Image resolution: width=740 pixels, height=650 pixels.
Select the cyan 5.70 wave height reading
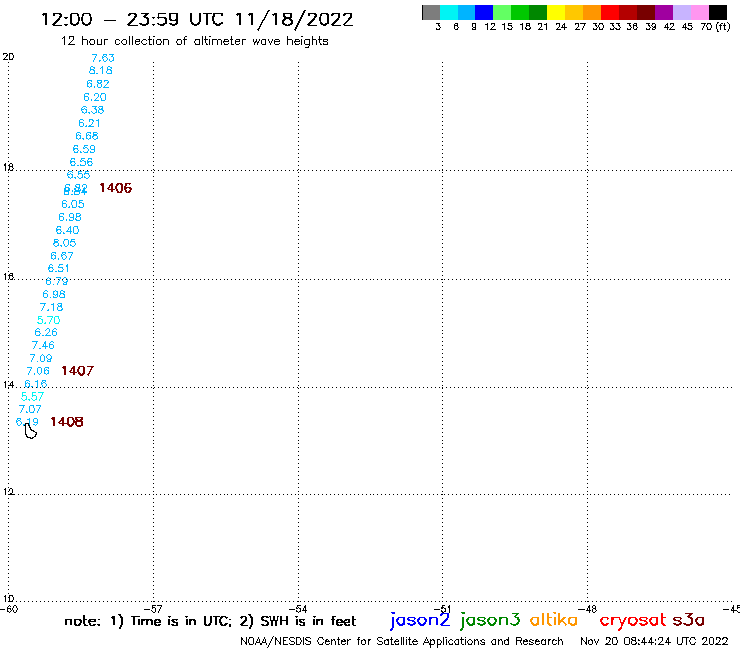tap(49, 320)
